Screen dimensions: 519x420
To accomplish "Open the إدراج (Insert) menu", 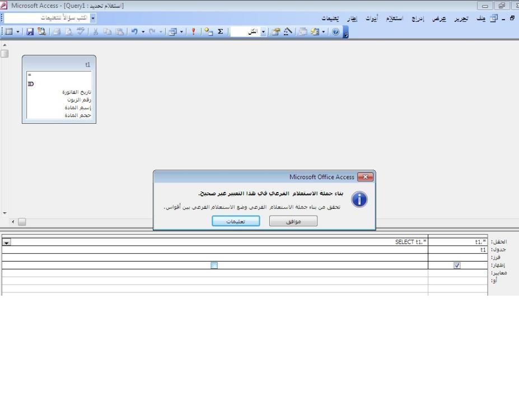I will tap(418, 18).
